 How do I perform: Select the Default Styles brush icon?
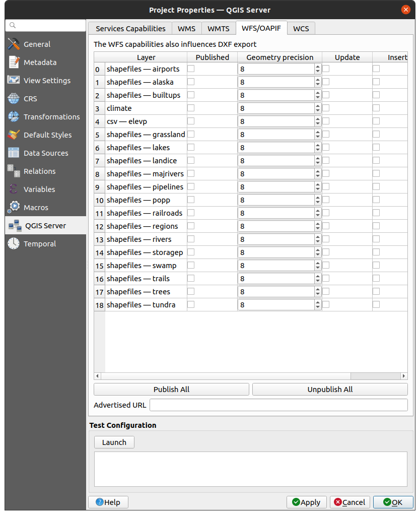tap(14, 135)
